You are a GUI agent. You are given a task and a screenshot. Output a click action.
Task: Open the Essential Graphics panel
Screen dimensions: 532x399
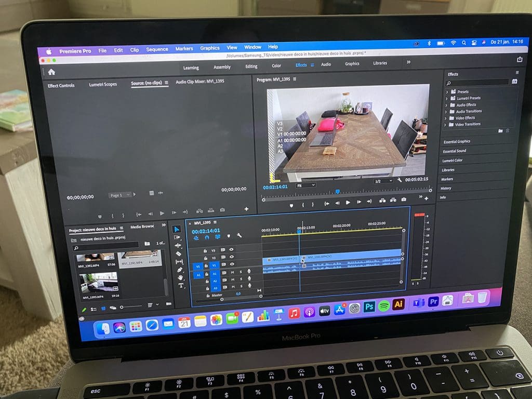pos(457,141)
